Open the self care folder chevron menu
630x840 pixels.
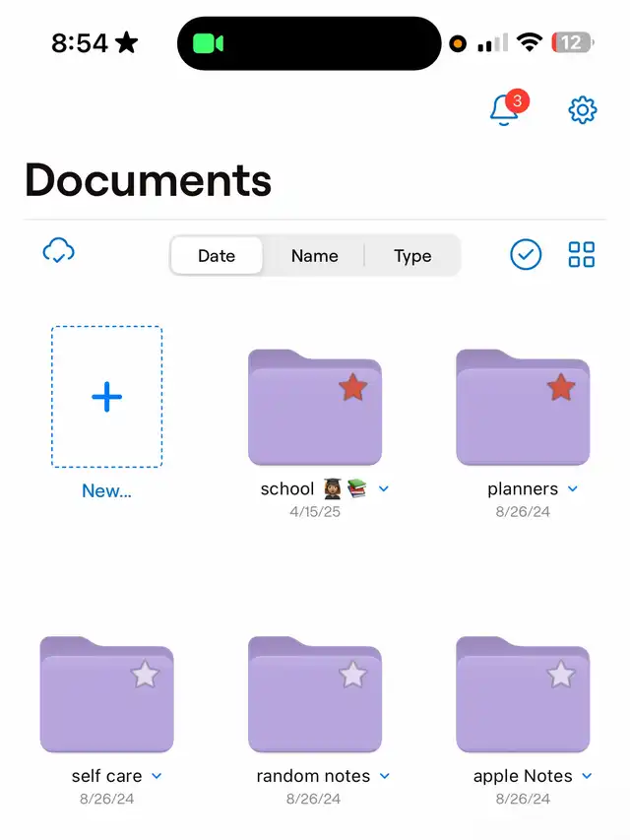click(157, 776)
